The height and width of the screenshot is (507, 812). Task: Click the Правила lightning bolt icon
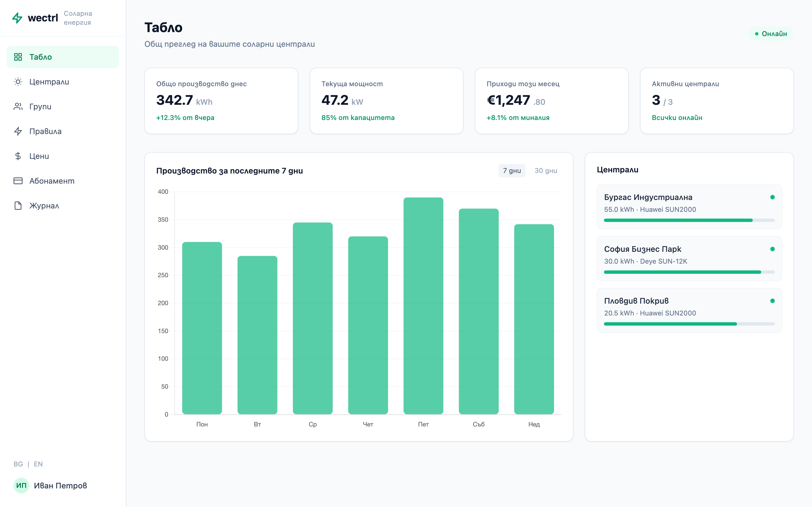(x=18, y=131)
